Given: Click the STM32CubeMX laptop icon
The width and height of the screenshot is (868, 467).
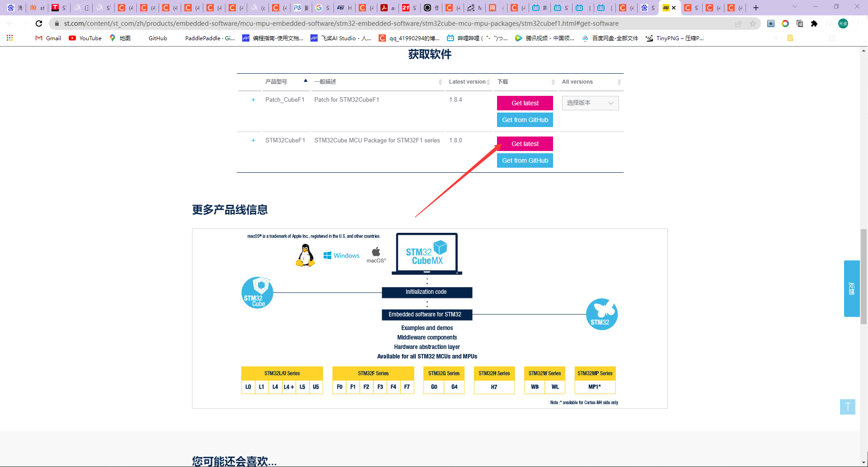Looking at the screenshot, I should [x=427, y=254].
